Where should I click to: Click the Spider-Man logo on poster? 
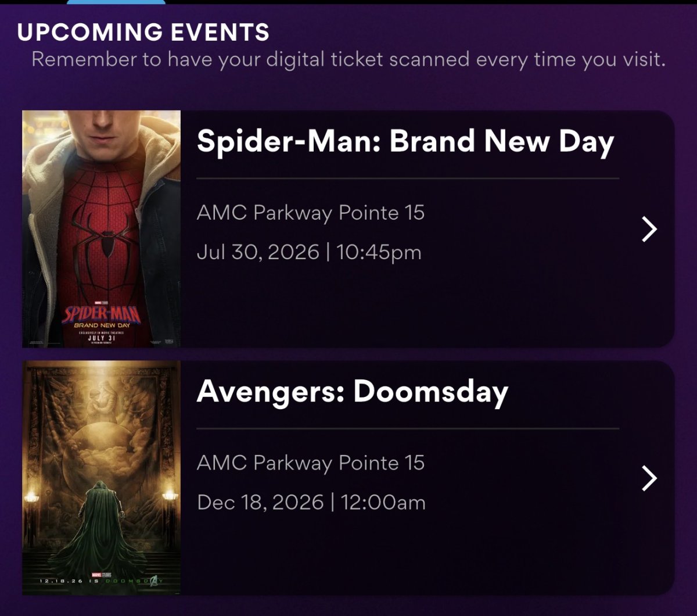[102, 314]
